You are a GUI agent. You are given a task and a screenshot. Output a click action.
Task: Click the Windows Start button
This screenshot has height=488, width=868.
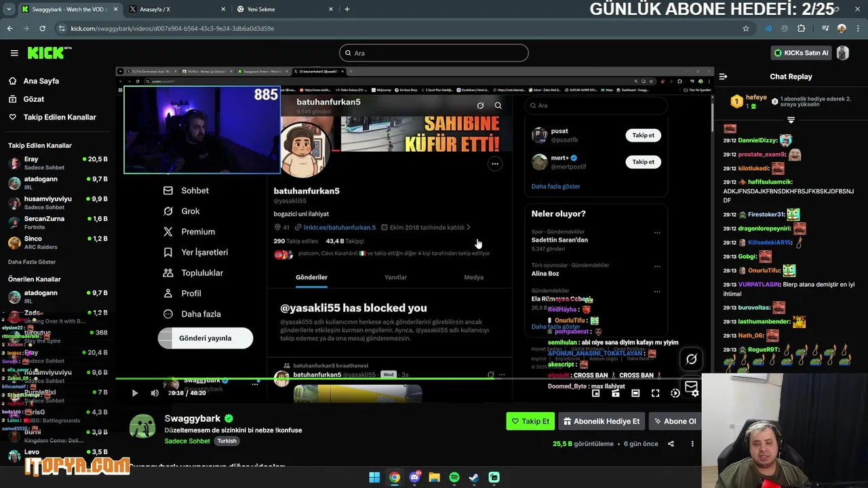pyautogui.click(x=374, y=477)
